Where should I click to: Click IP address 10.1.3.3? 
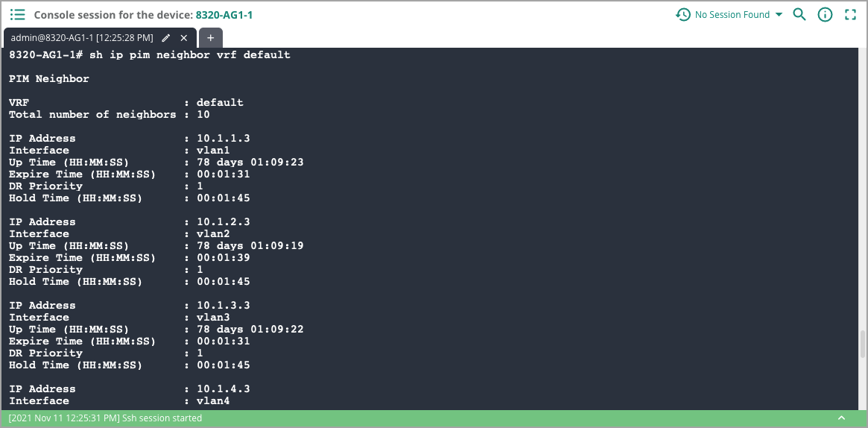coord(224,306)
